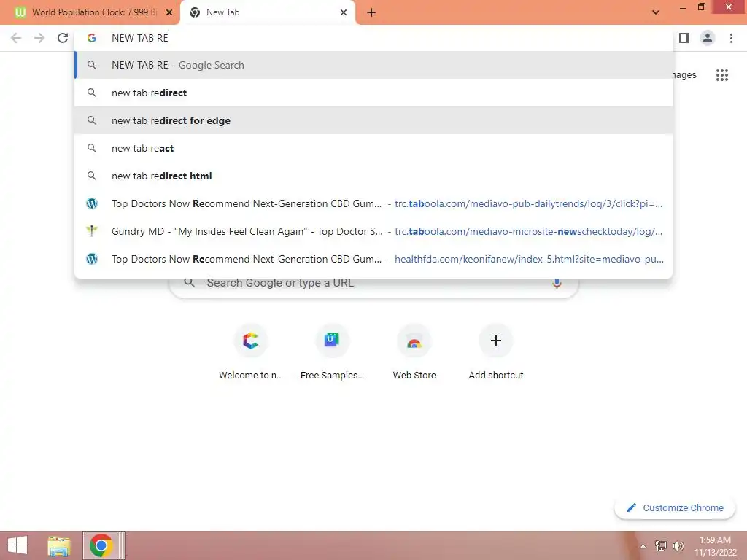
Task: Close the New Tab tab
Action: pos(344,13)
